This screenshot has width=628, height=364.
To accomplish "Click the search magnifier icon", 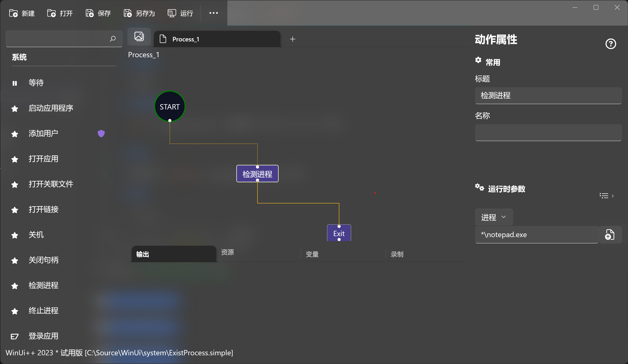I will [x=113, y=39].
